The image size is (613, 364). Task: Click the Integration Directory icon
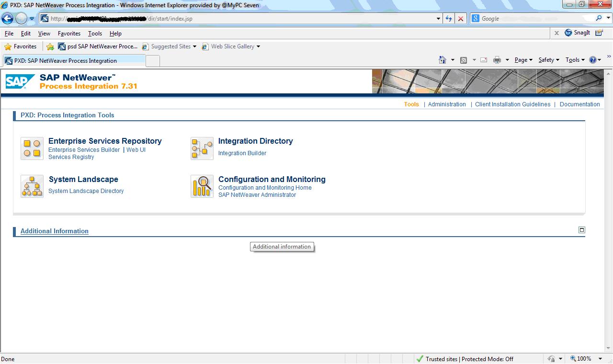[x=202, y=148]
